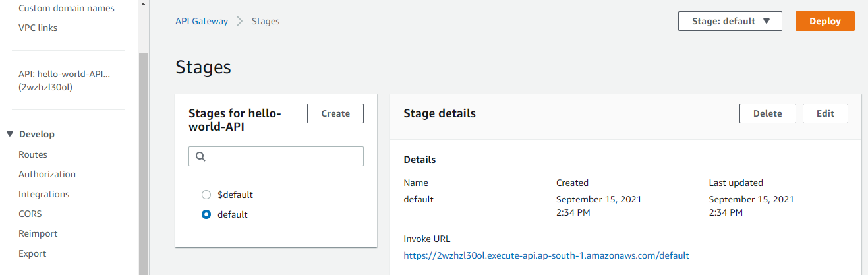Select the default stage radio button

(x=206, y=214)
